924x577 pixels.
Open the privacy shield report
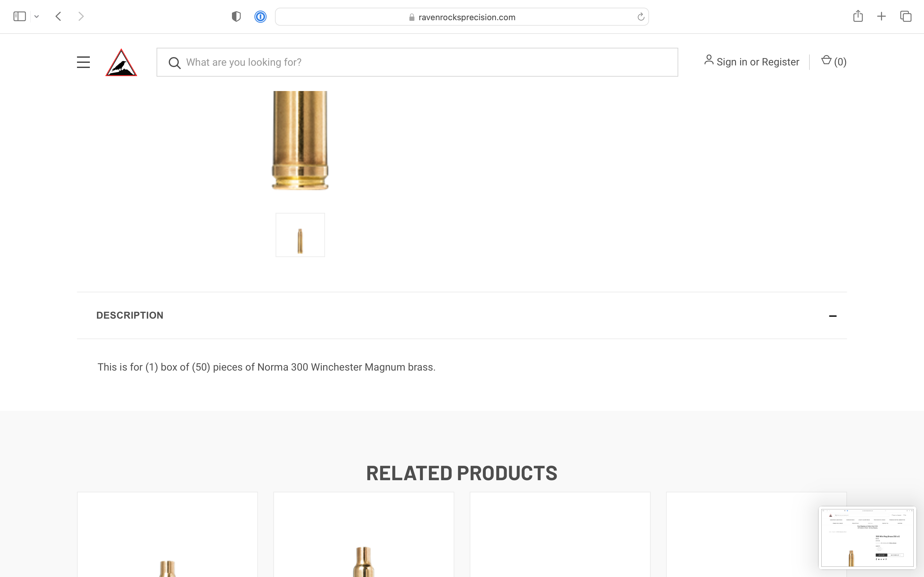click(x=236, y=16)
